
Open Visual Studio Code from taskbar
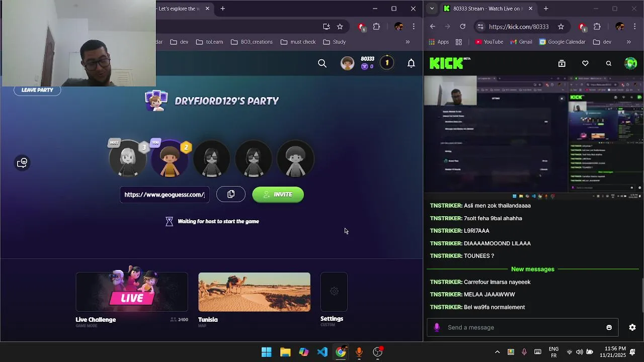323,352
